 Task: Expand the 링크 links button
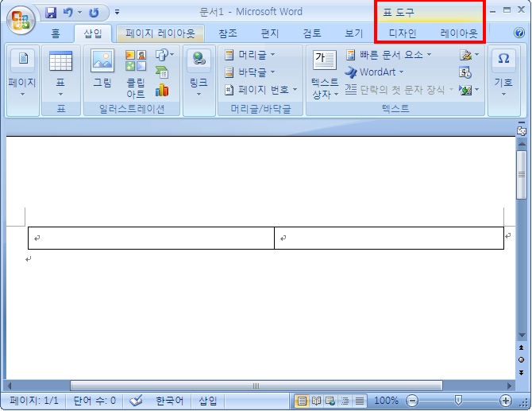tap(199, 72)
